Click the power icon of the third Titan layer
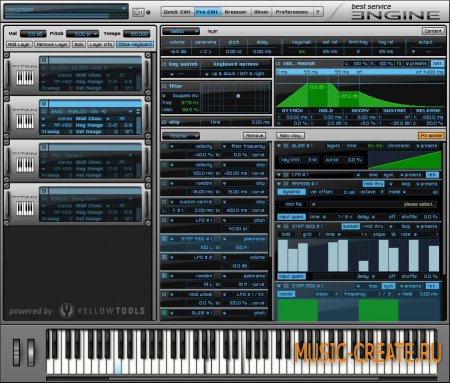 point(44,147)
